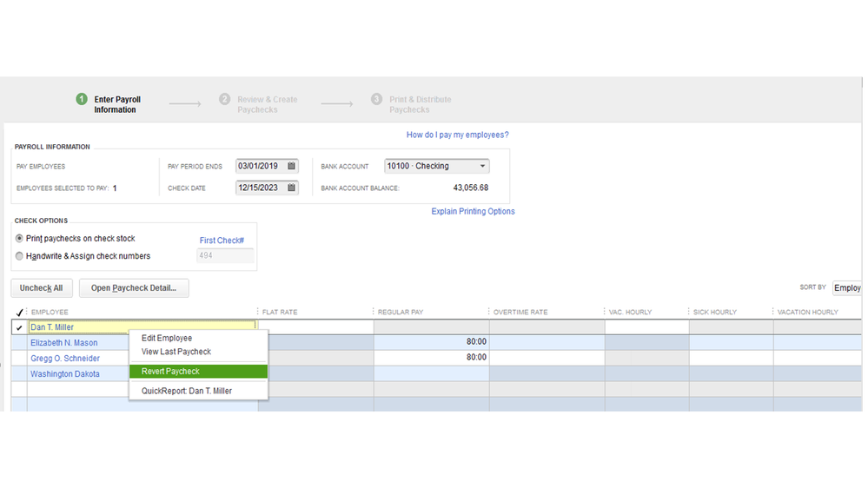Image resolution: width=868 pixels, height=488 pixels.
Task: Check the Washington Dakota row checkbox
Action: pos(19,373)
